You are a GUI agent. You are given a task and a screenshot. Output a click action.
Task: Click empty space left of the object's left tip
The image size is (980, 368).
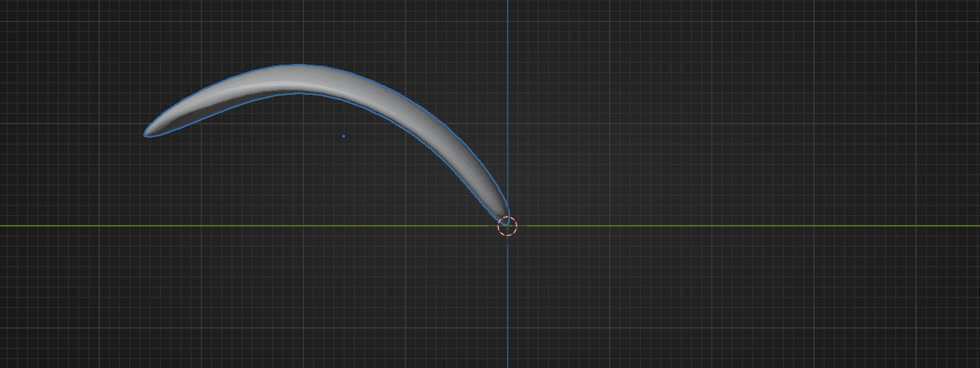tap(75, 134)
